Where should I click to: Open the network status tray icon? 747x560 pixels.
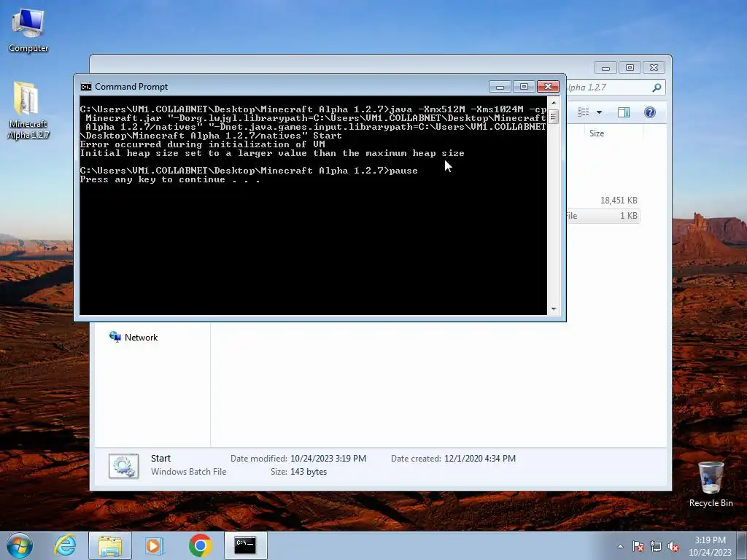tap(656, 546)
